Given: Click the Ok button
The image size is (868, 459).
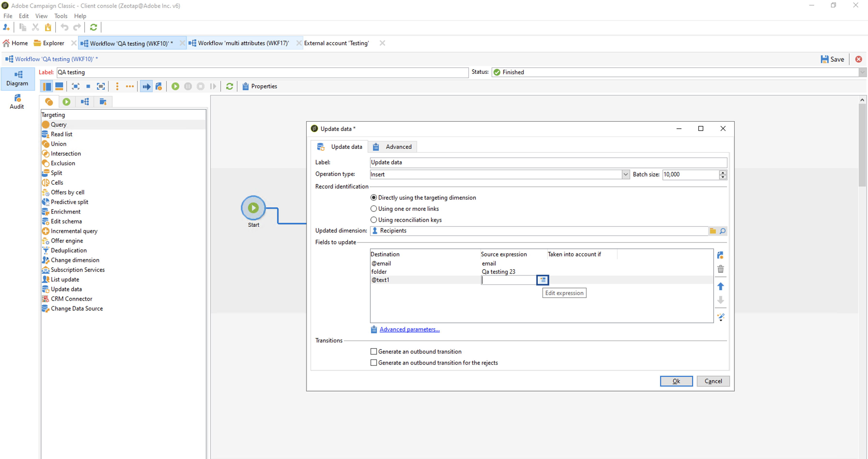Looking at the screenshot, I should tap(676, 381).
